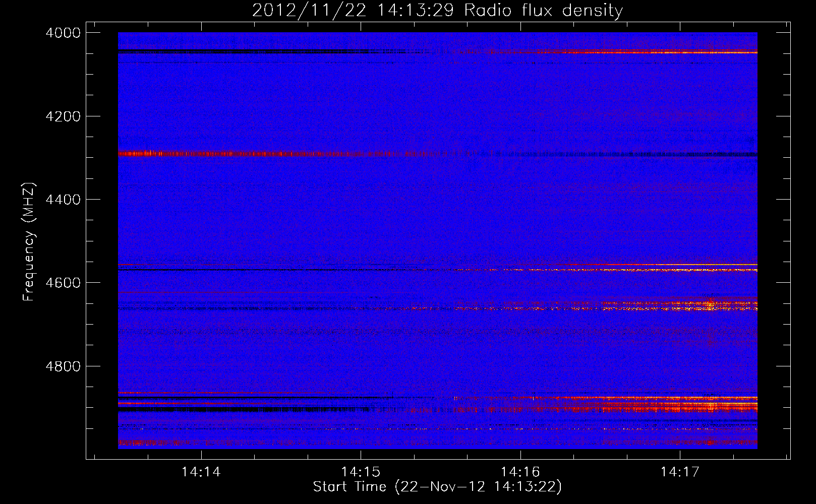This screenshot has height=504, width=816.
Task: Click the 'Frequency (MHZ)' axis title
Action: (29, 242)
